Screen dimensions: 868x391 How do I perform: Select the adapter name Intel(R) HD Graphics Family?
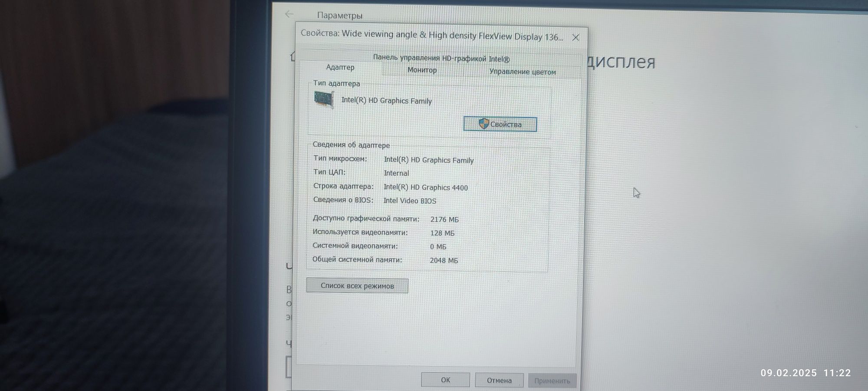pyautogui.click(x=386, y=100)
